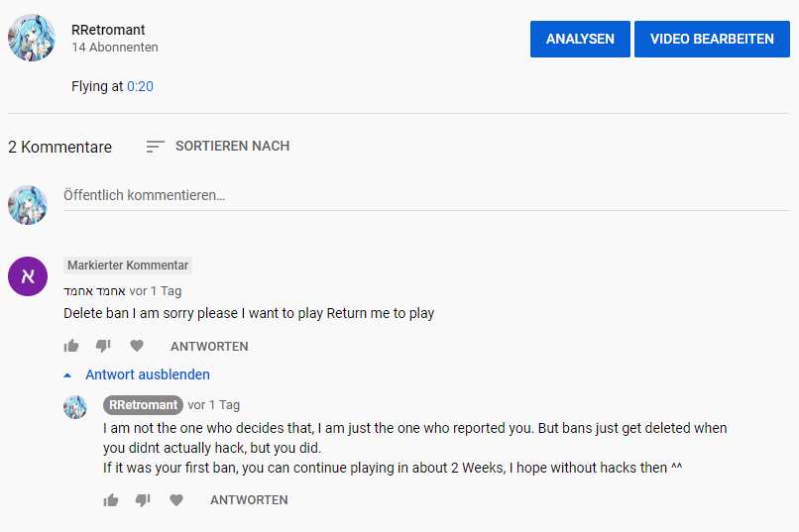Dislike RRetromant's reply comment
This screenshot has width=799, height=532.
click(x=143, y=500)
